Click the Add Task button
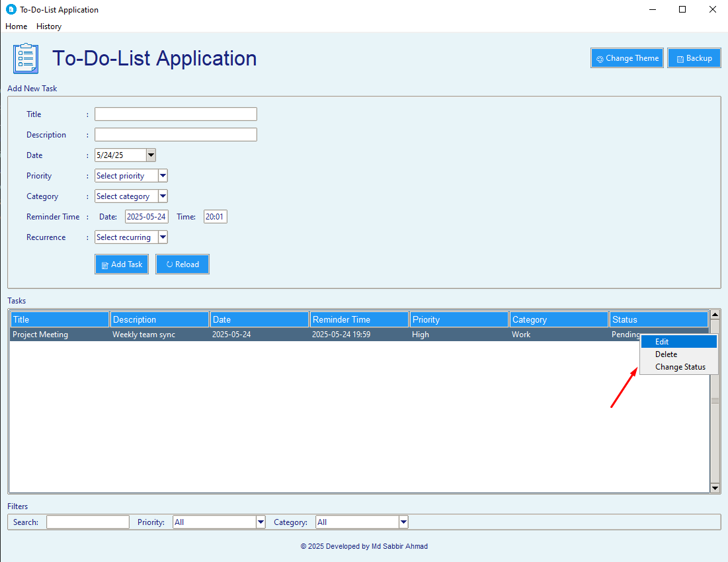Screen dimensions: 728x562 [122, 264]
